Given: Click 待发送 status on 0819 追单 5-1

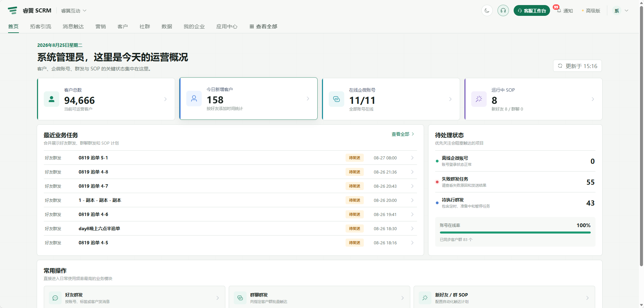Looking at the screenshot, I should tap(355, 158).
